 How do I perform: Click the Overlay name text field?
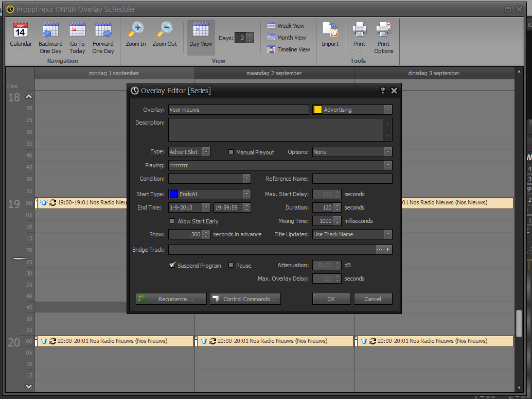[x=238, y=110]
